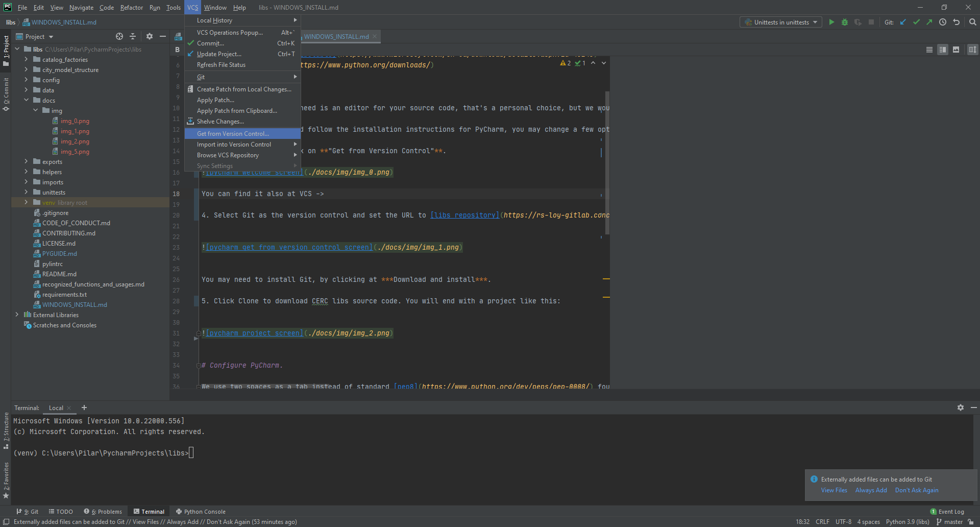Viewport: 980px width, 527px height.
Task: Open Local History submenu
Action: point(242,20)
